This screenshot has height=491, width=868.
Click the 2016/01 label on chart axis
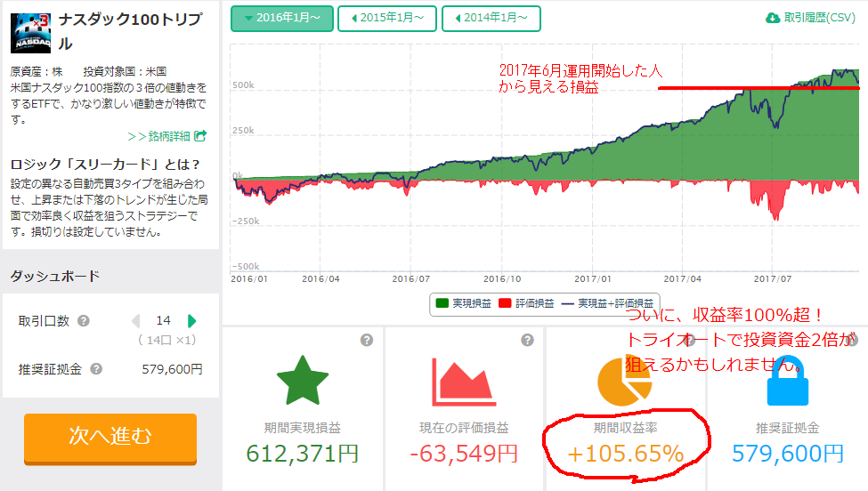(249, 278)
